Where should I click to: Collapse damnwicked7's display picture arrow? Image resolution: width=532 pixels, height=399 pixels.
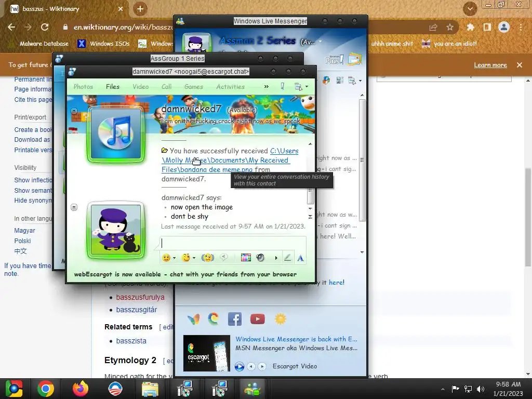[x=74, y=111]
